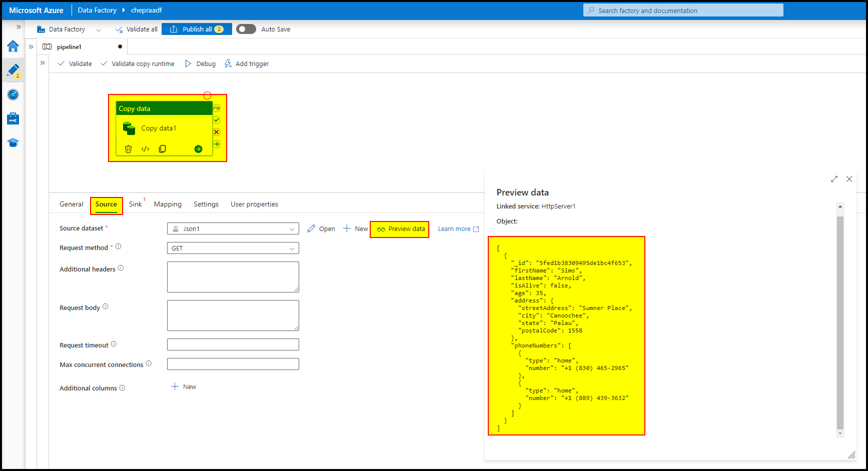This screenshot has height=471, width=868.
Task: Switch to the Settings tab
Action: click(206, 204)
